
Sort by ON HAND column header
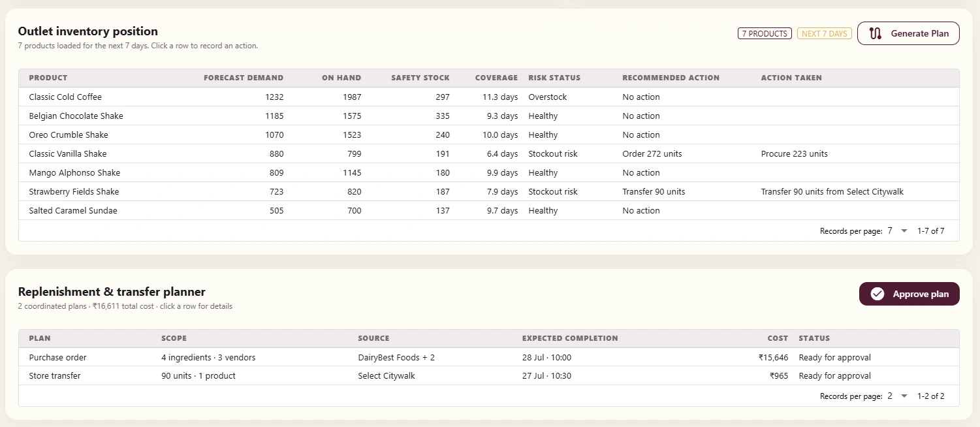(341, 78)
